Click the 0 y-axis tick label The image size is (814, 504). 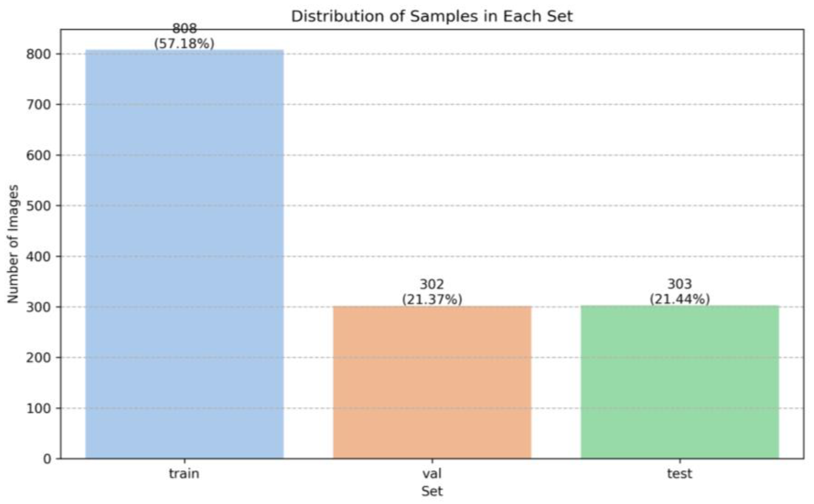pyautogui.click(x=47, y=459)
